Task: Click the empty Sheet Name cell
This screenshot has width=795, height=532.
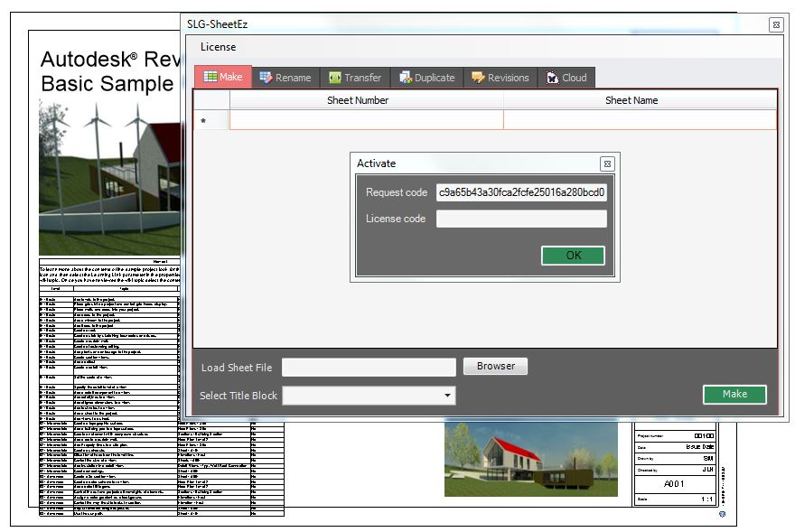Action: pos(640,120)
